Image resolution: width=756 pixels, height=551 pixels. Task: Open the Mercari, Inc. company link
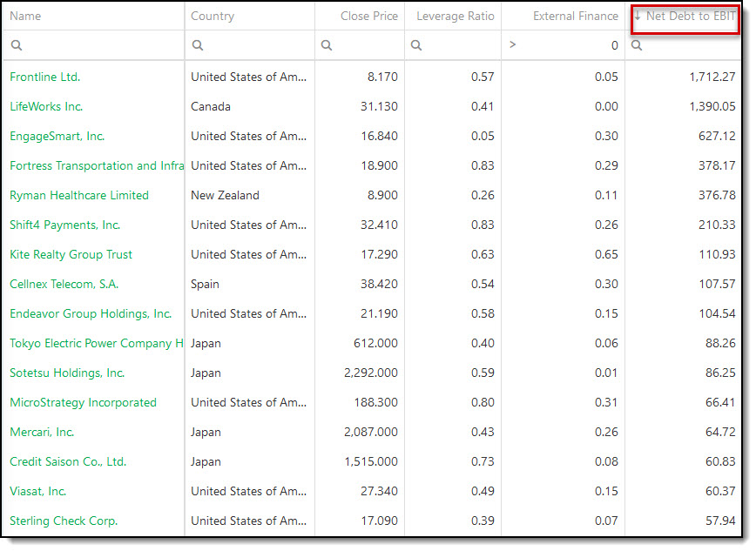click(x=42, y=433)
